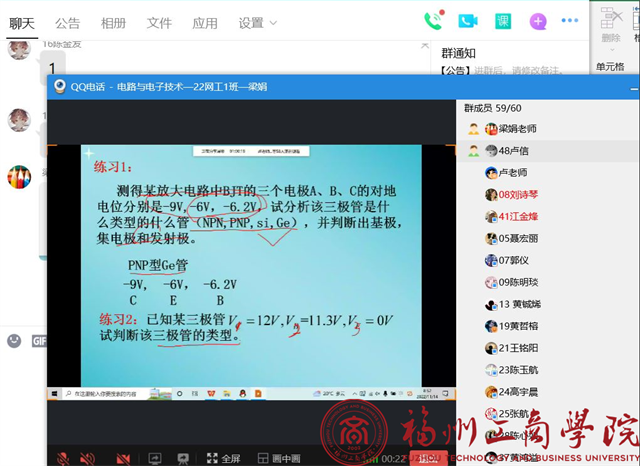Expand the 删除 dropdown arrow in Excel

coord(611,50)
